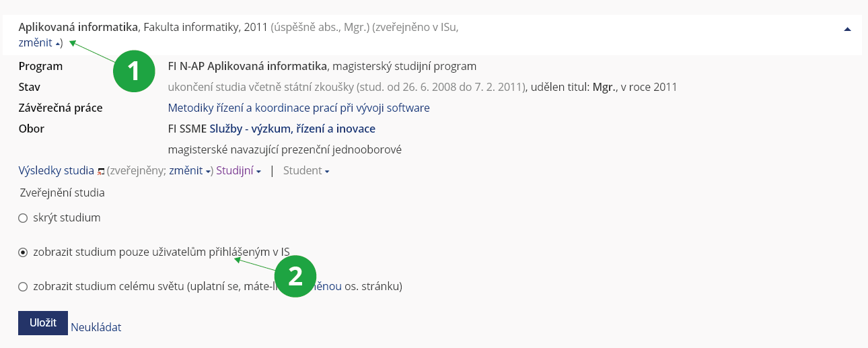Click the "Neukládat" cancel link
The width and height of the screenshot is (868, 348).
tap(96, 328)
